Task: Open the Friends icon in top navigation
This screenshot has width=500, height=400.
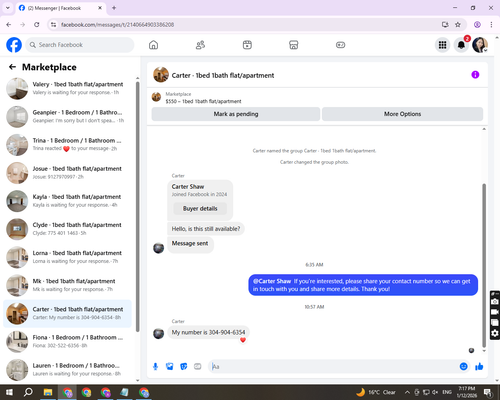Action: (200, 45)
